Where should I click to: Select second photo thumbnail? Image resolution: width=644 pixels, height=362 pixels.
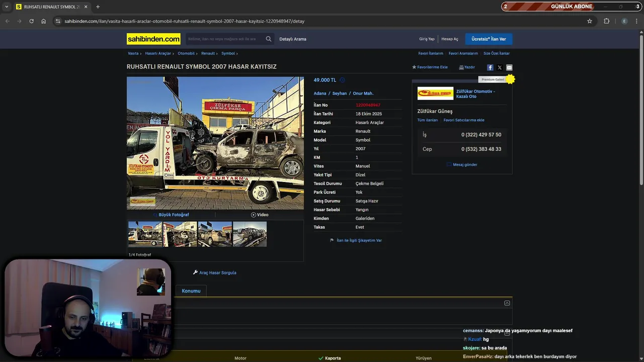coord(180,234)
